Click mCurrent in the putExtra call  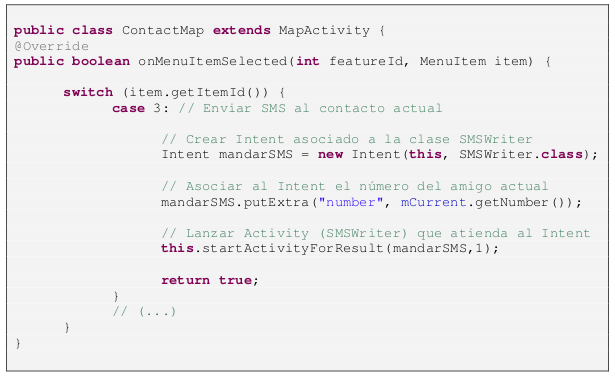coord(433,202)
